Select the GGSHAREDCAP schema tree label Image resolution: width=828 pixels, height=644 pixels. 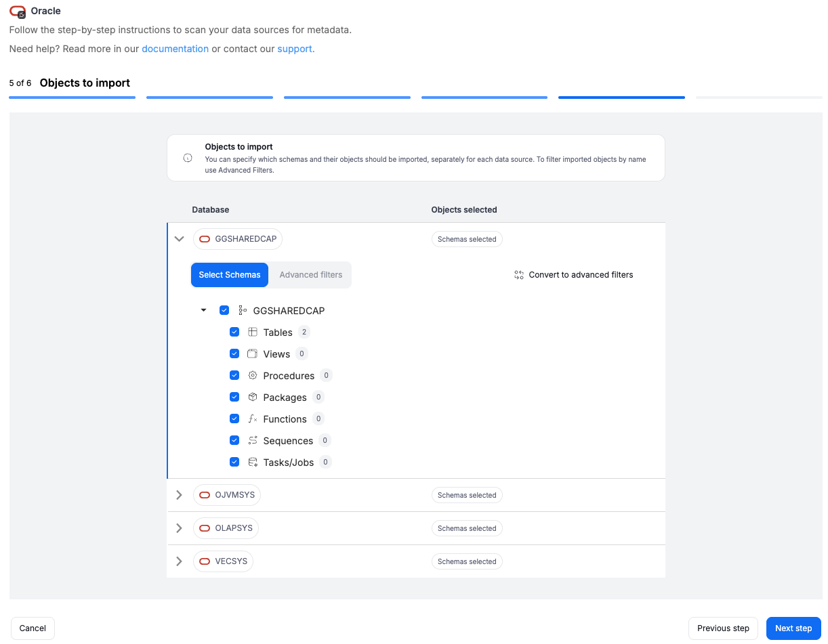coord(289,311)
